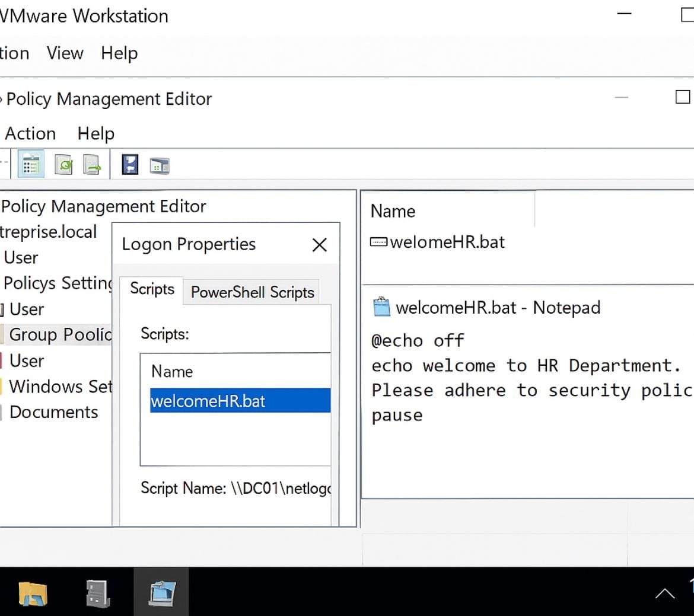Select the User node under treprise.local
Image resolution: width=694 pixels, height=616 pixels.
point(21,257)
